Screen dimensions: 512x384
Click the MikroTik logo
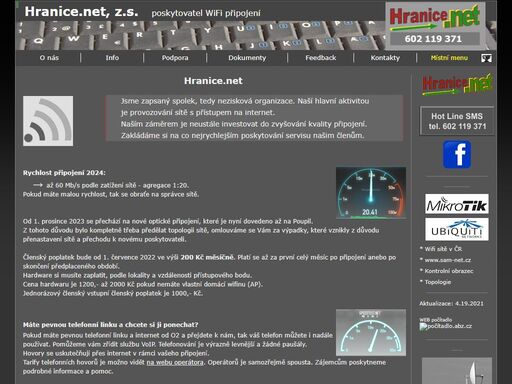457,204
